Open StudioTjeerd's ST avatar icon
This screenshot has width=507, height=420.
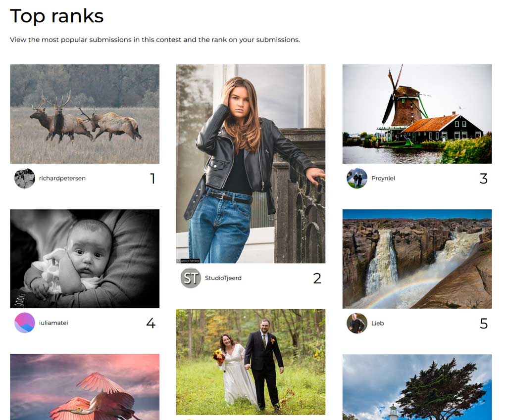coord(191,278)
